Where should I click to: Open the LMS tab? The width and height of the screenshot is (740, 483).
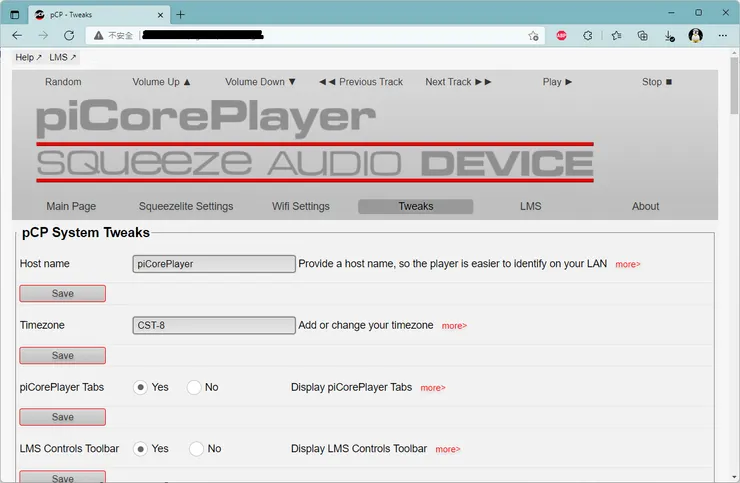pyautogui.click(x=530, y=206)
